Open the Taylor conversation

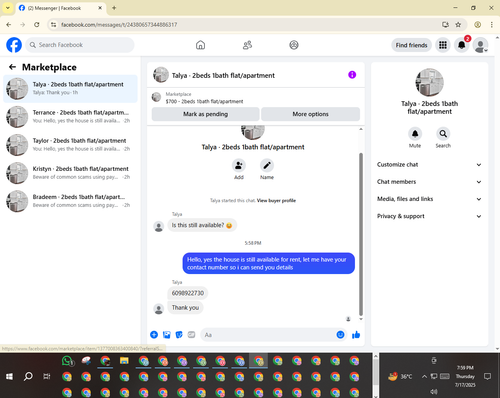coord(70,145)
